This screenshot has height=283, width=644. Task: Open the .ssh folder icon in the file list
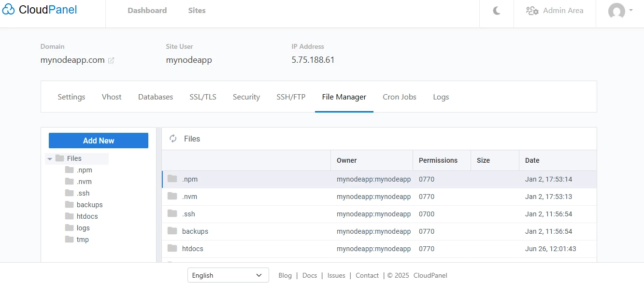[172, 214]
